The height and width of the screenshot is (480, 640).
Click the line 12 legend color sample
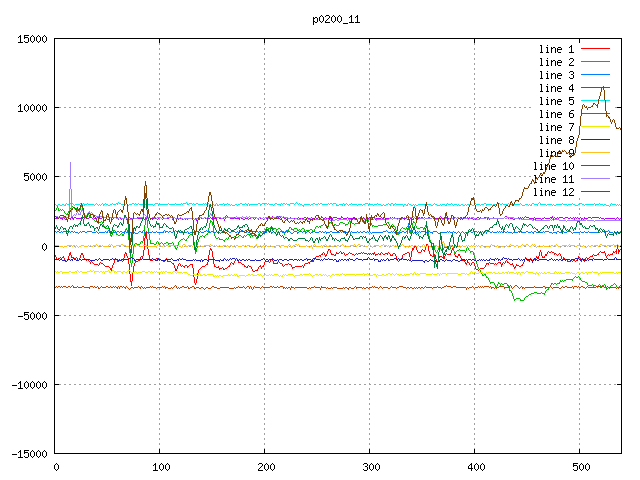point(595,192)
